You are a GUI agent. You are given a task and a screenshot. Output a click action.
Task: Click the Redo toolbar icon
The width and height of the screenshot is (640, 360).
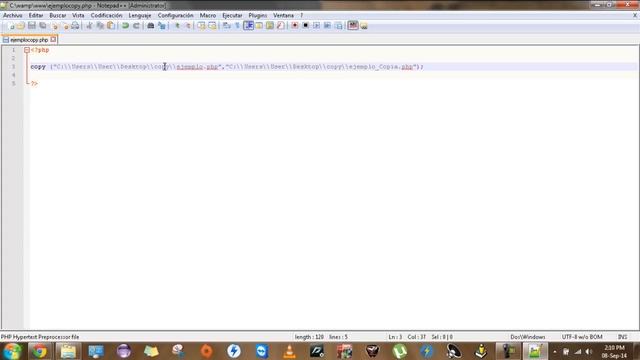pos(136,26)
